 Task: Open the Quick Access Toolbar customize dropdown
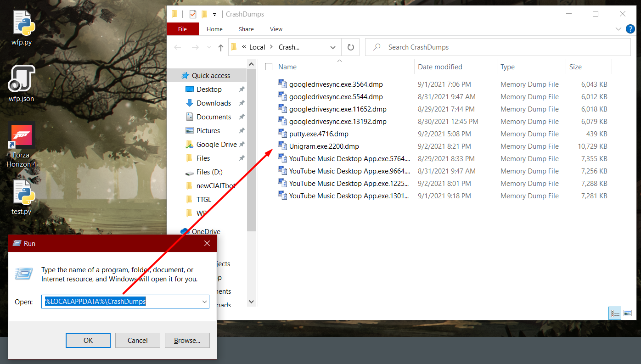[214, 14]
